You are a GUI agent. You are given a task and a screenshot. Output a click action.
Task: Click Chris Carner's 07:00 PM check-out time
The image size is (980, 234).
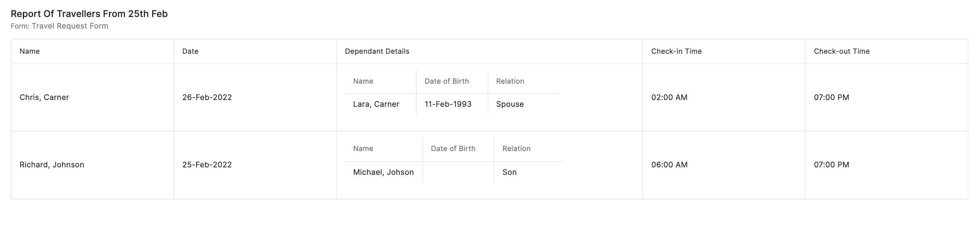831,97
